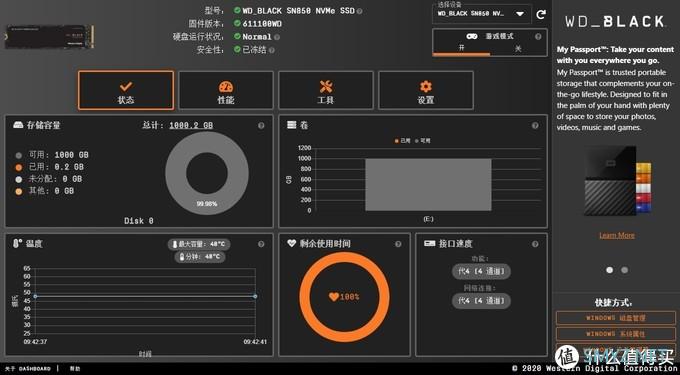Click help icon in 存储容量 panel
The image size is (680, 375).
[x=261, y=125]
